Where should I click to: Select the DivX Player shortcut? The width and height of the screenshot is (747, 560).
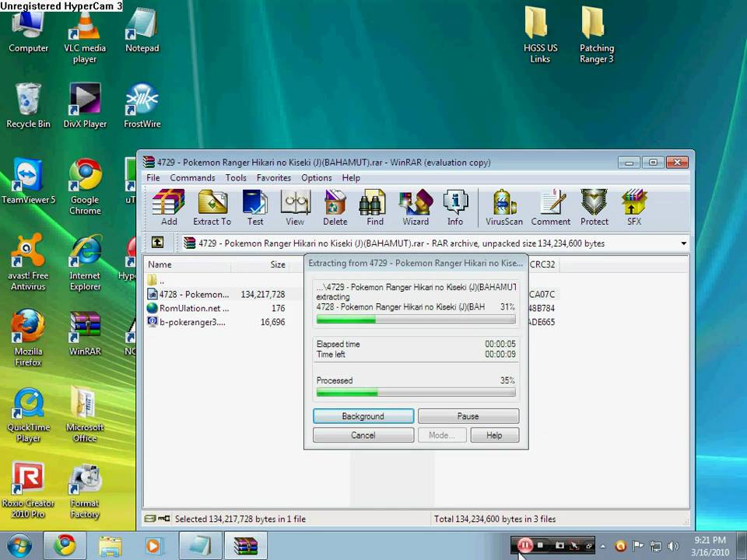(x=85, y=106)
